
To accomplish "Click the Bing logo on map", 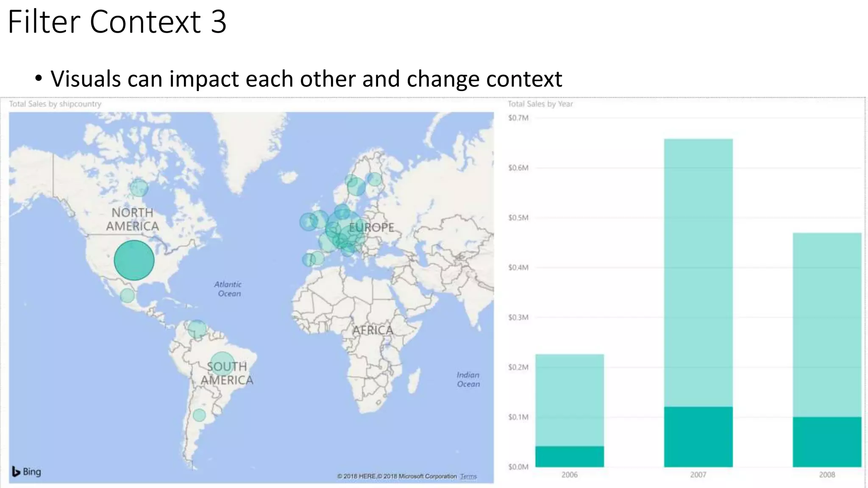I will tap(27, 471).
